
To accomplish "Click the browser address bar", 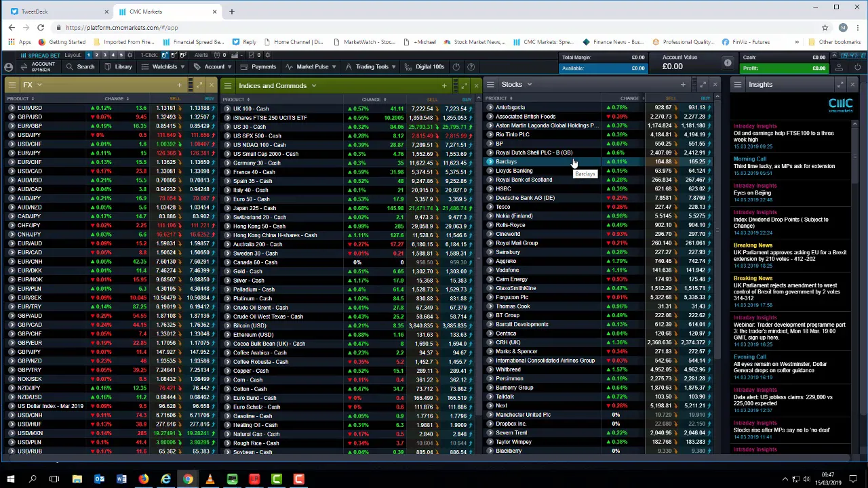I will 434,28.
